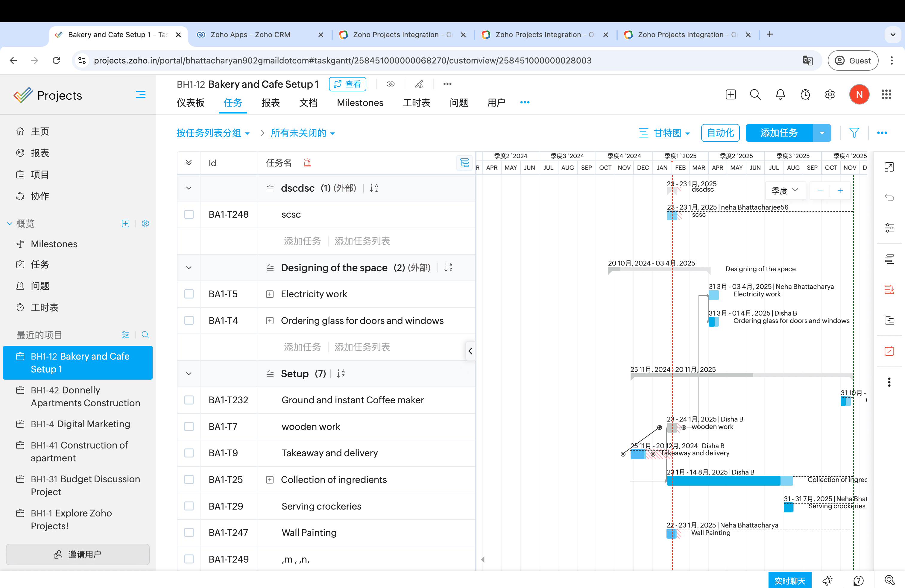Tick the Wall Painting task checkbox
This screenshot has width=905, height=588.
pyautogui.click(x=189, y=533)
